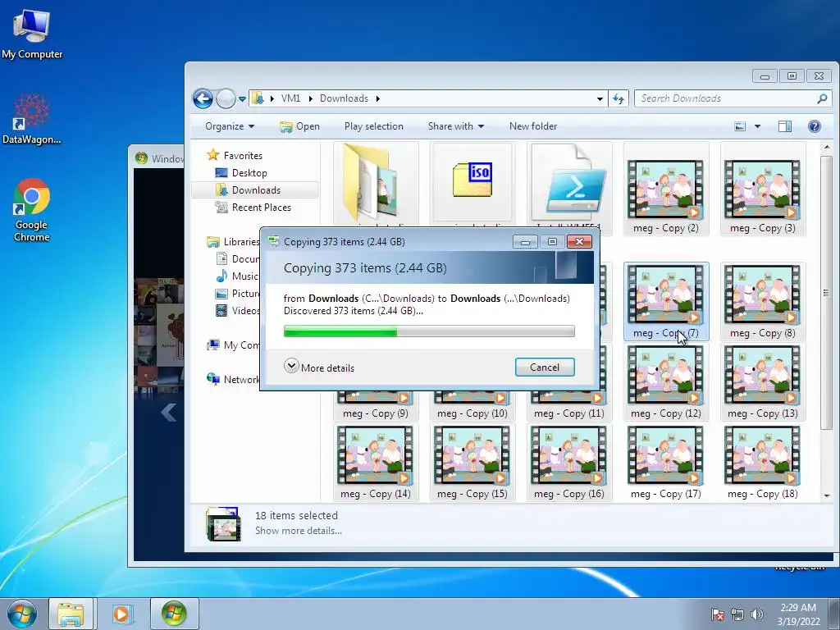Click the volume icon in system tray
The width and height of the screenshot is (840, 630).
click(x=756, y=614)
